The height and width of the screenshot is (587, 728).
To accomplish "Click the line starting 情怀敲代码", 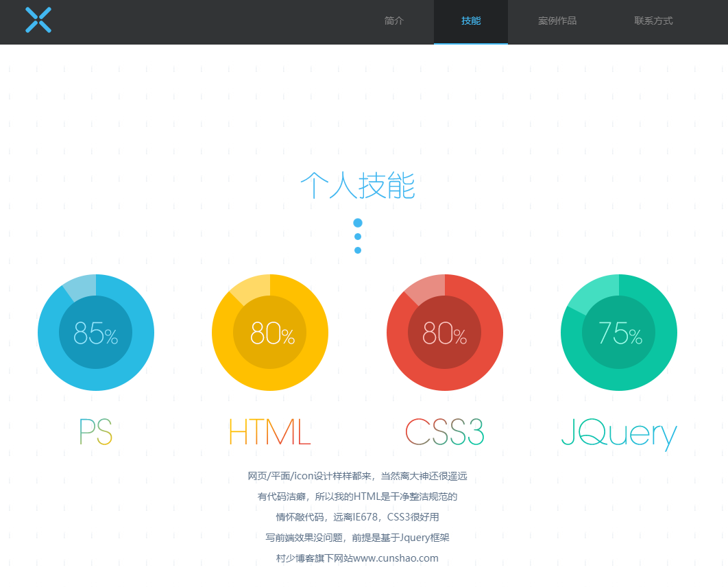I will (358, 517).
